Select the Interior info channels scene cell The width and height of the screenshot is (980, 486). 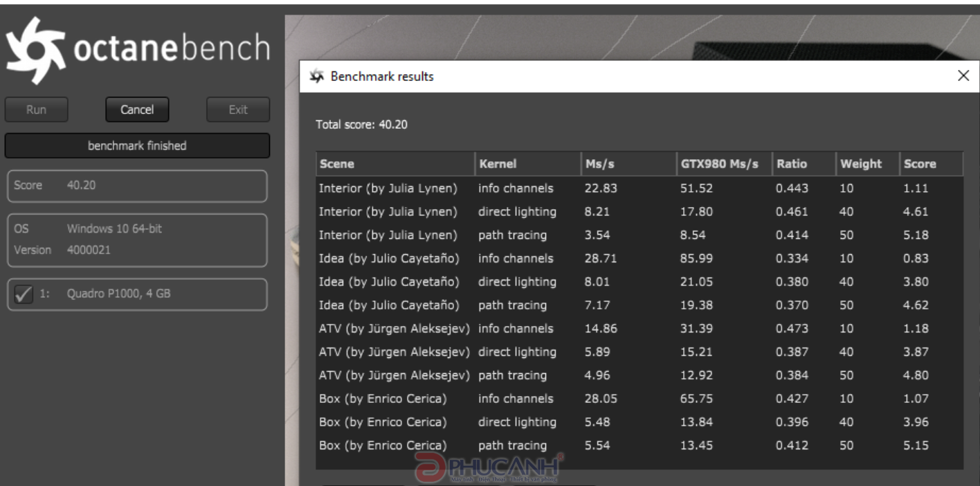[x=388, y=188]
